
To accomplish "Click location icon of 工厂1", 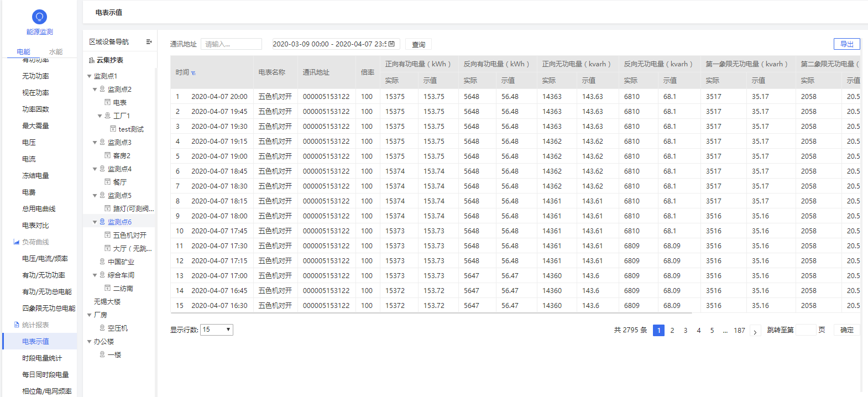I will click(108, 116).
